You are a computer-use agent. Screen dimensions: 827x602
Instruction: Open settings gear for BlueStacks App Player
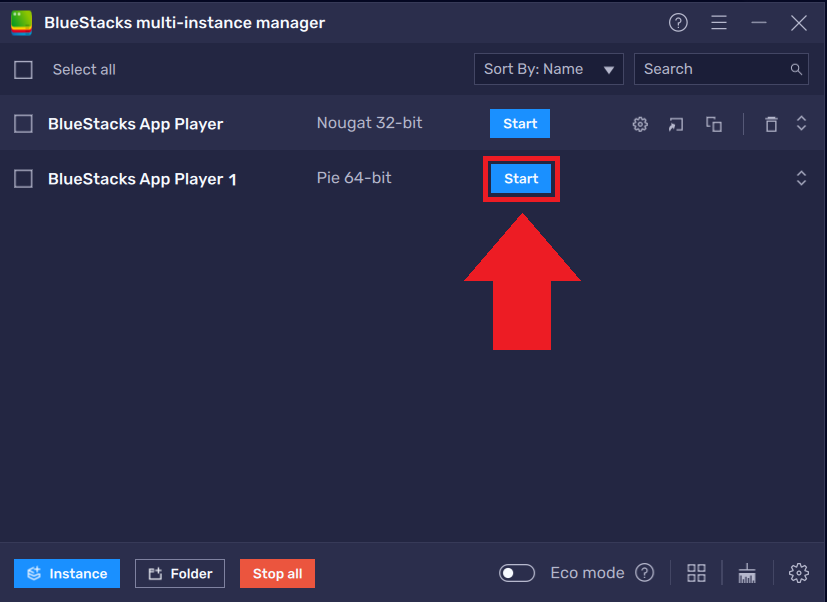[x=640, y=125]
